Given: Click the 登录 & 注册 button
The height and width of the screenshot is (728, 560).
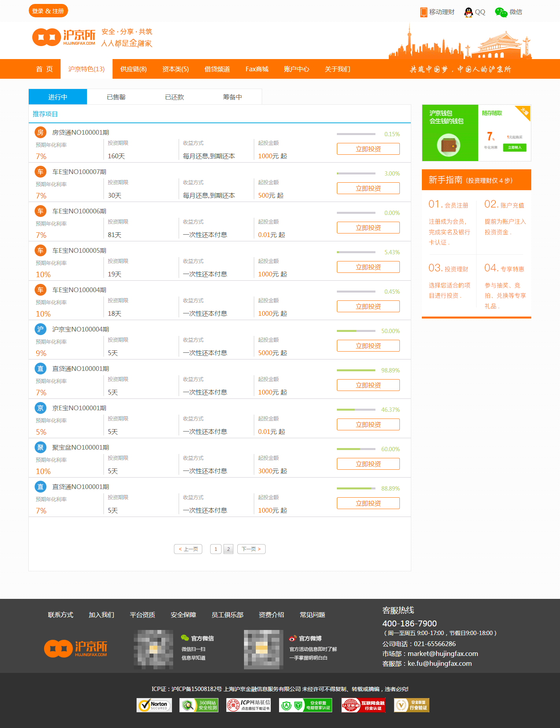Looking at the screenshot, I should pyautogui.click(x=48, y=11).
